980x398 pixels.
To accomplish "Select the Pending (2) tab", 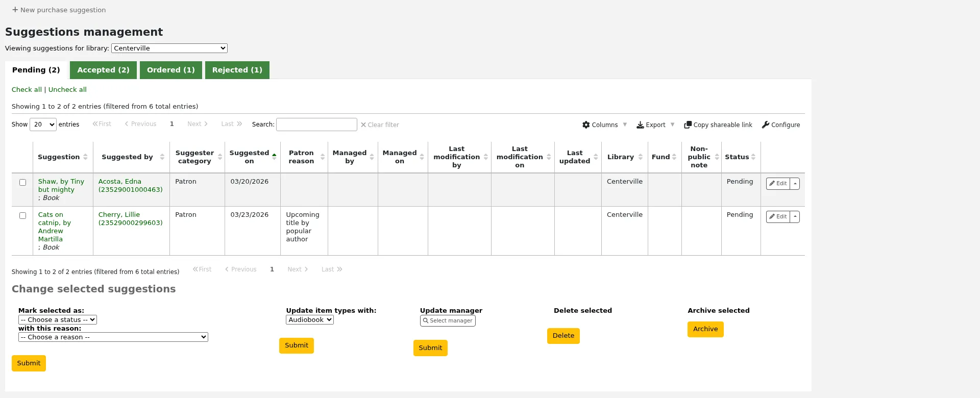I will 36,70.
